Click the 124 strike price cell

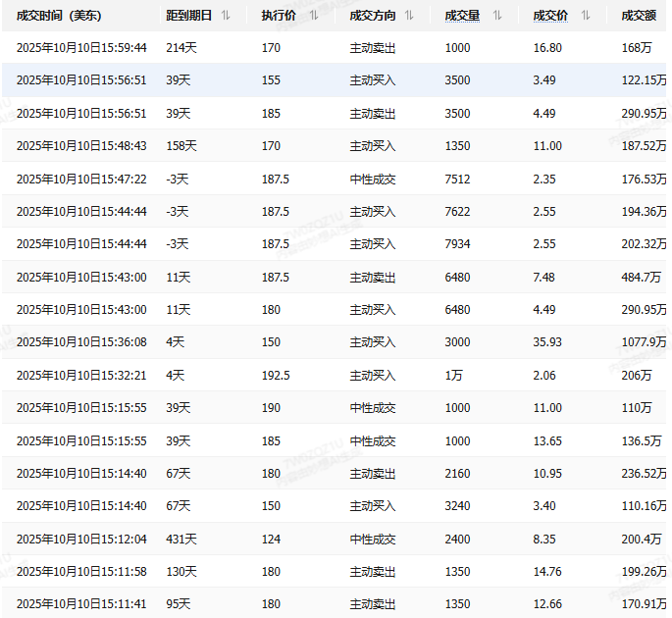271,539
